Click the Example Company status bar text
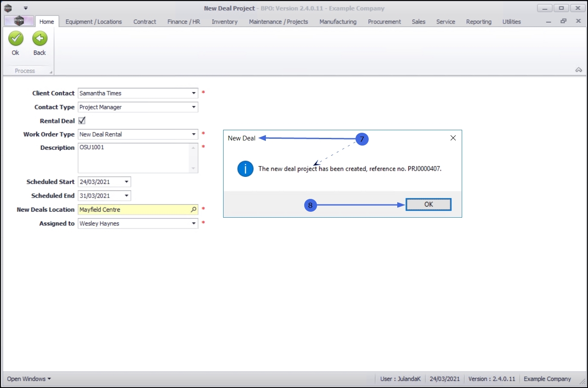 click(547, 379)
